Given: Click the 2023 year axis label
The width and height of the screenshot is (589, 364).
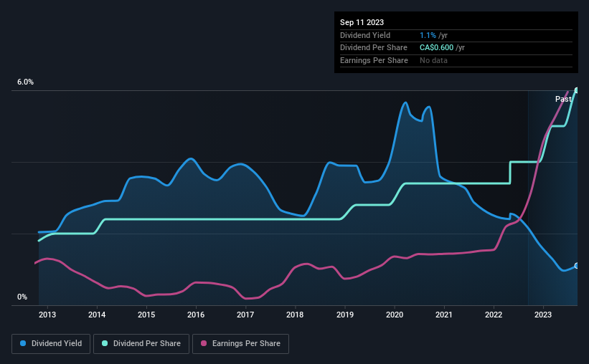Looking at the screenshot, I should click(x=543, y=315).
